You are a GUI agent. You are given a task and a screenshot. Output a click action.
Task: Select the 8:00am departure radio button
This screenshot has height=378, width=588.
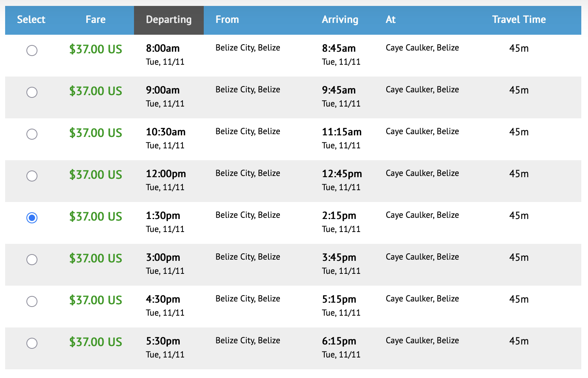click(32, 51)
